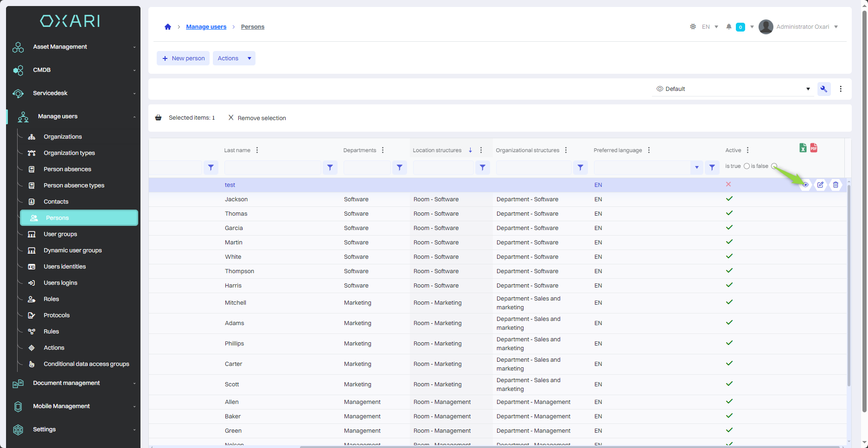868x448 pixels.
Task: Open the Default view dropdown
Action: (x=733, y=89)
